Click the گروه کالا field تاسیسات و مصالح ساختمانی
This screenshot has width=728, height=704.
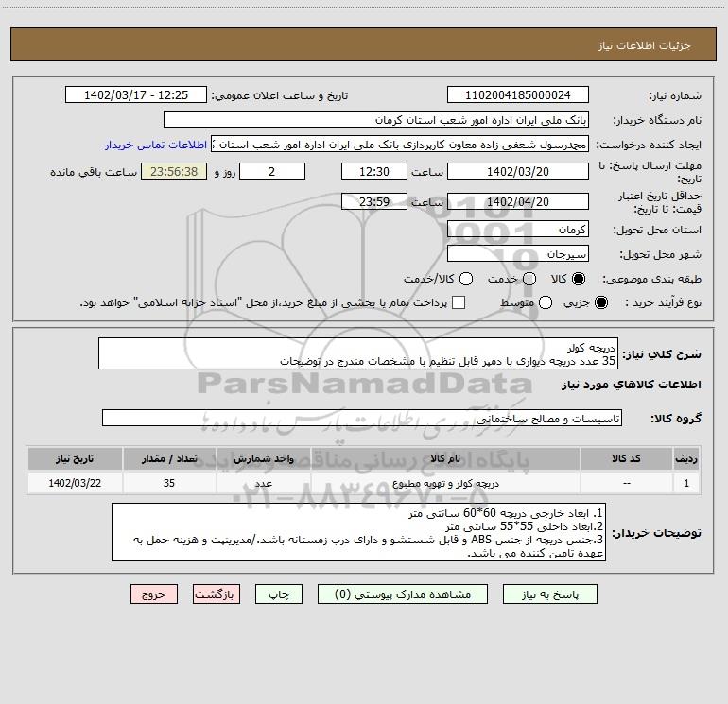tap(362, 418)
